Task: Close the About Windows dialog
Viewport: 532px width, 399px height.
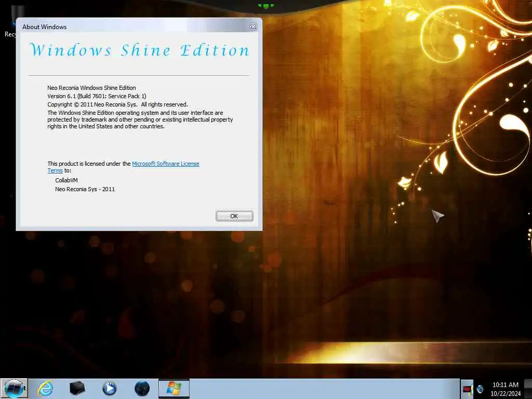Action: [253, 27]
